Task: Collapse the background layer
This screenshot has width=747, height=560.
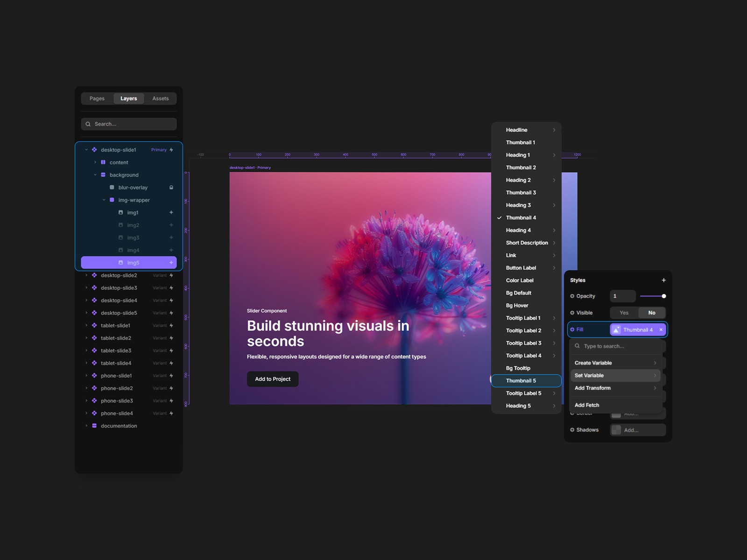Action: (x=95, y=175)
